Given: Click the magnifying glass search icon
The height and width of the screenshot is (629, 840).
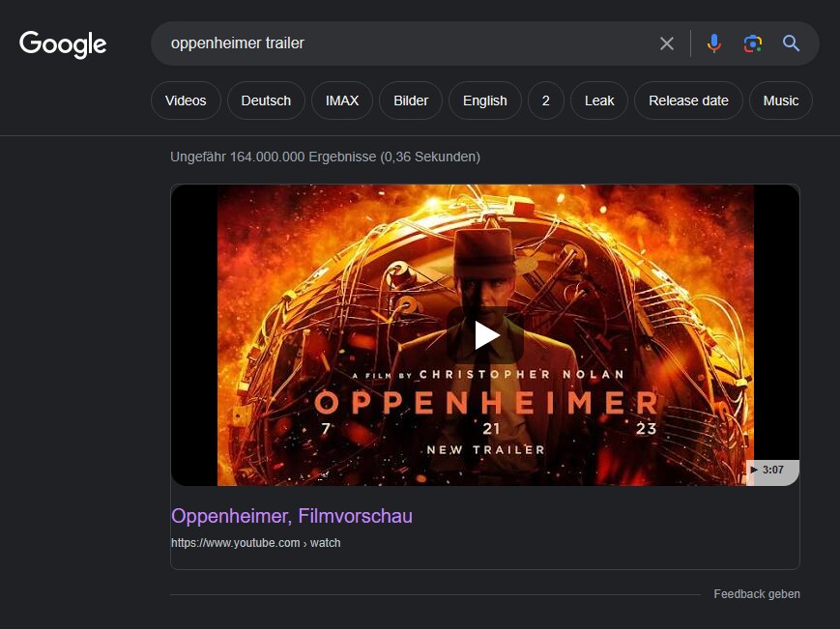Looking at the screenshot, I should [790, 43].
